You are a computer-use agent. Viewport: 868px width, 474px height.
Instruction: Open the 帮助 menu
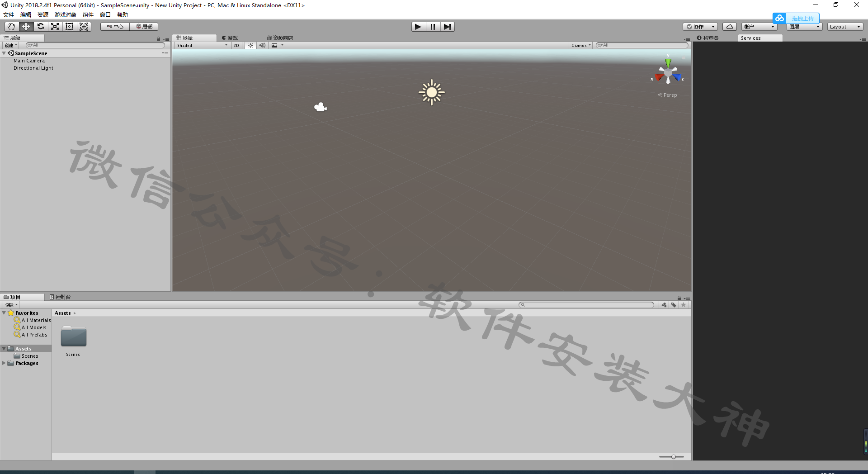click(x=123, y=14)
